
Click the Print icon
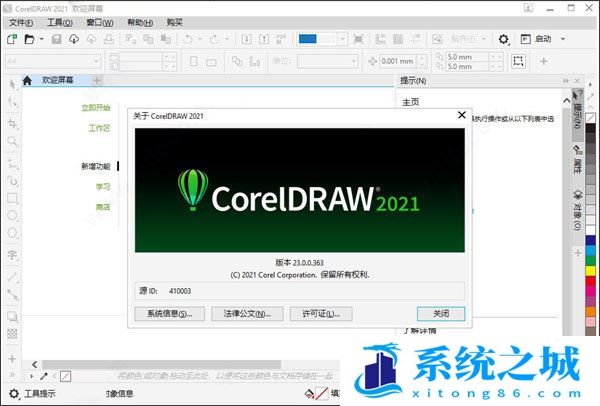tap(109, 39)
